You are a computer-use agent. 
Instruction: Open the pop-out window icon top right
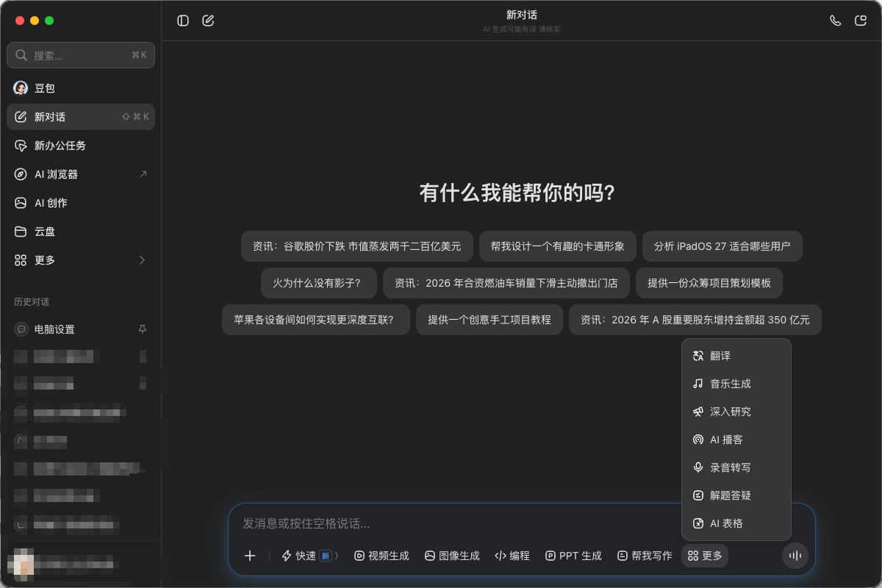click(x=861, y=21)
